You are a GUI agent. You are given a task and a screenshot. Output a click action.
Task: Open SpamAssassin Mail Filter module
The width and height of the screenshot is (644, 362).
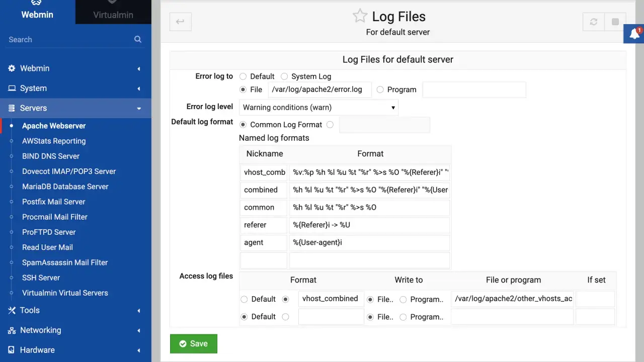coord(65,262)
